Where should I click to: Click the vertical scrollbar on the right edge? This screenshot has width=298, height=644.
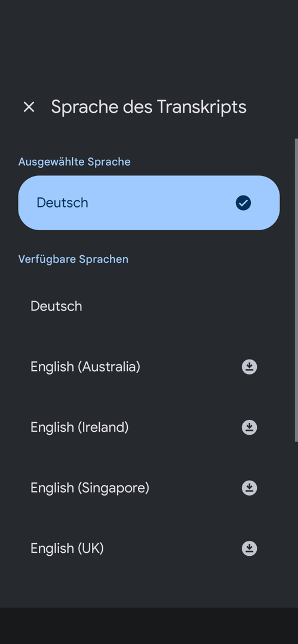coord(296,290)
